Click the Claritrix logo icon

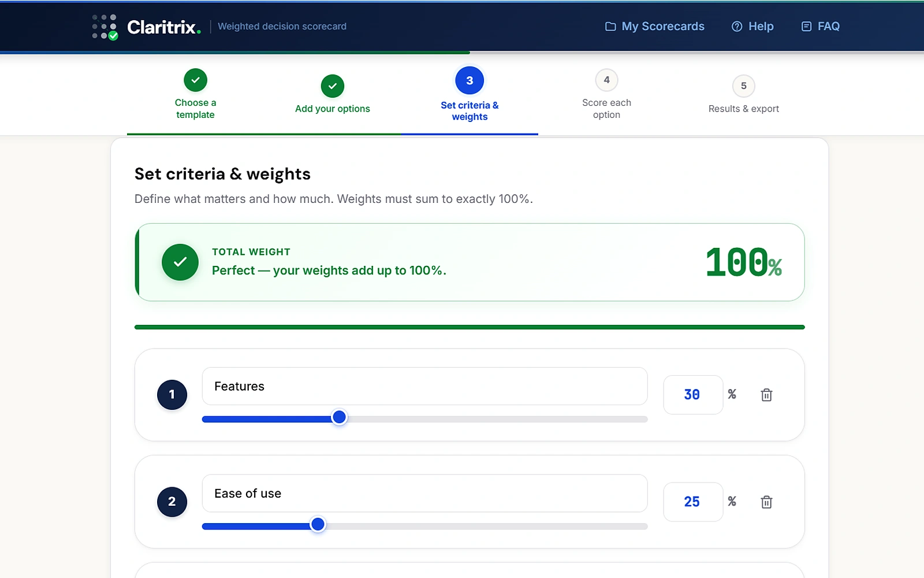point(105,27)
